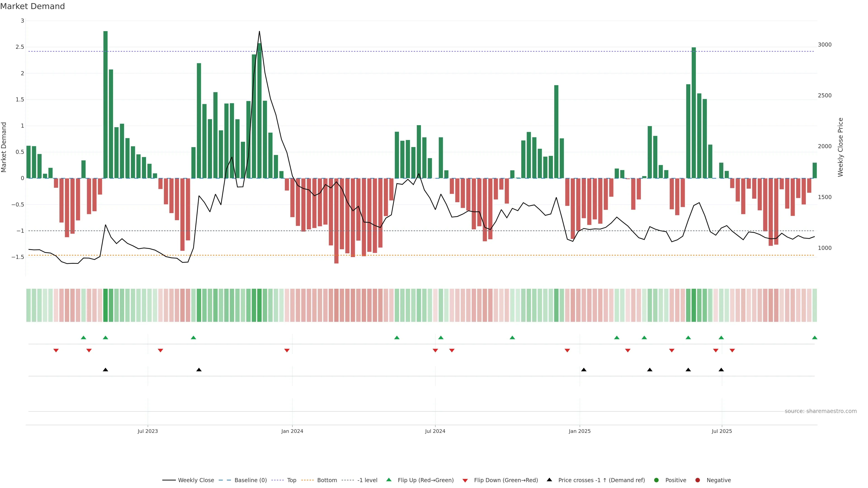
Task: Click the red Flip Down legend triangle icon
Action: [x=465, y=480]
